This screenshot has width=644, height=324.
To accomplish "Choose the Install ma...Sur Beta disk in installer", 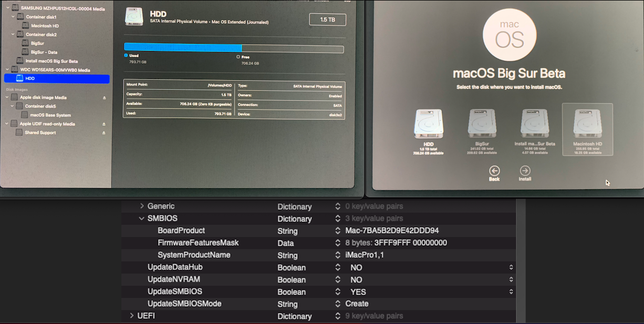I will (535, 124).
